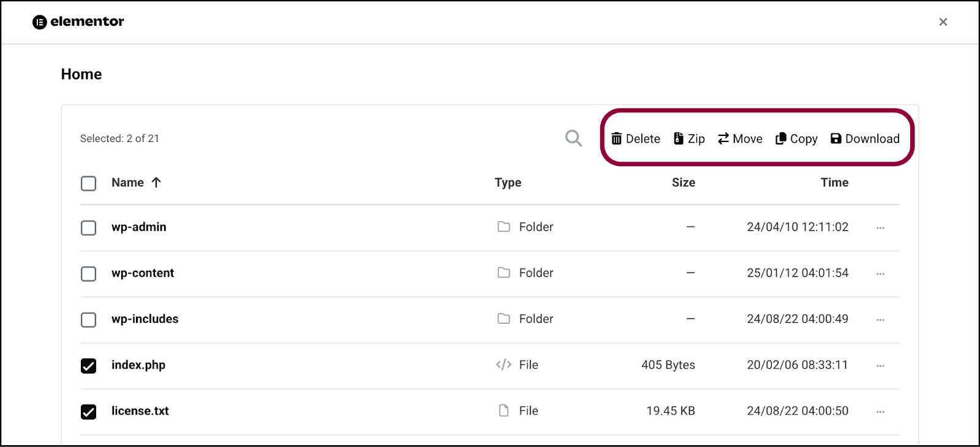The height and width of the screenshot is (447, 980).
Task: Open the file search magnifier
Action: click(x=573, y=138)
